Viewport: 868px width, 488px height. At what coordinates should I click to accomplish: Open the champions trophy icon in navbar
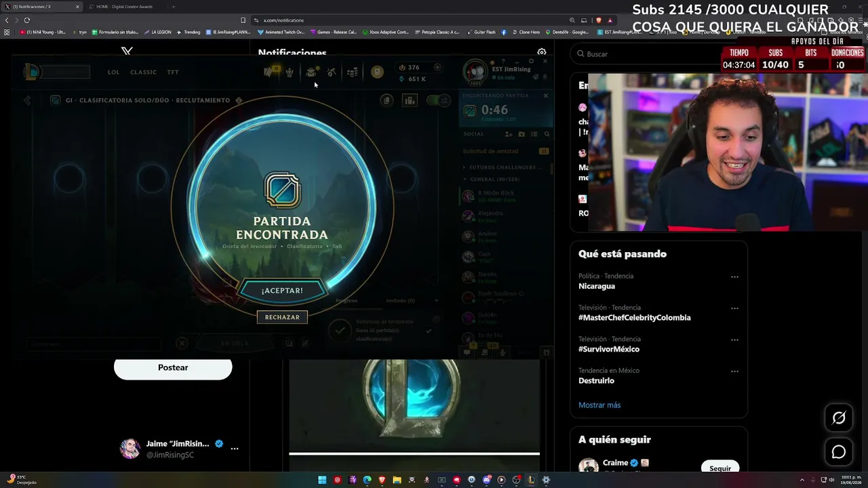290,72
